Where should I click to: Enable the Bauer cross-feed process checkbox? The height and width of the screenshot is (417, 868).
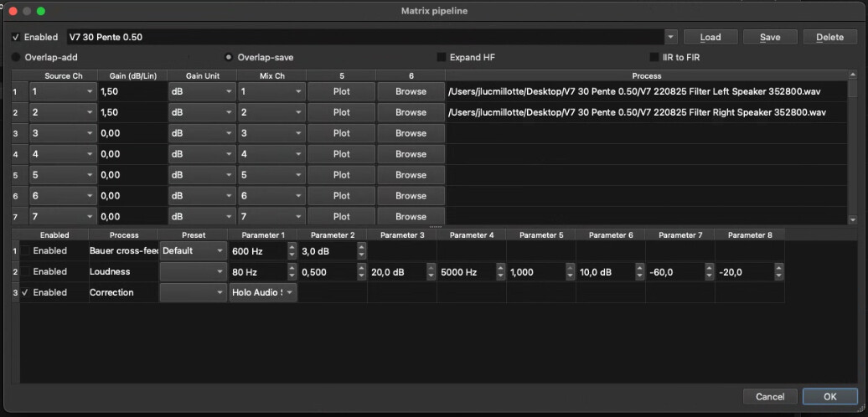point(28,250)
